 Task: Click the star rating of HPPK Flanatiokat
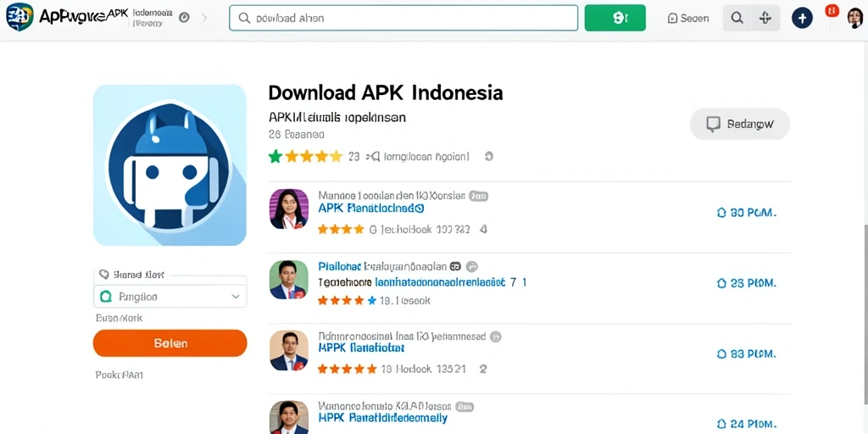tap(347, 369)
